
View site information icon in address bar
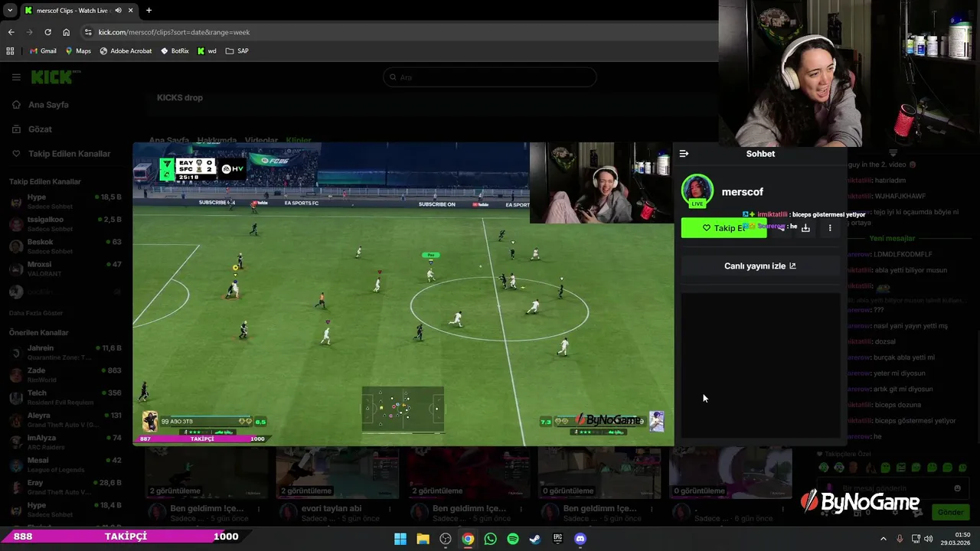(x=88, y=32)
